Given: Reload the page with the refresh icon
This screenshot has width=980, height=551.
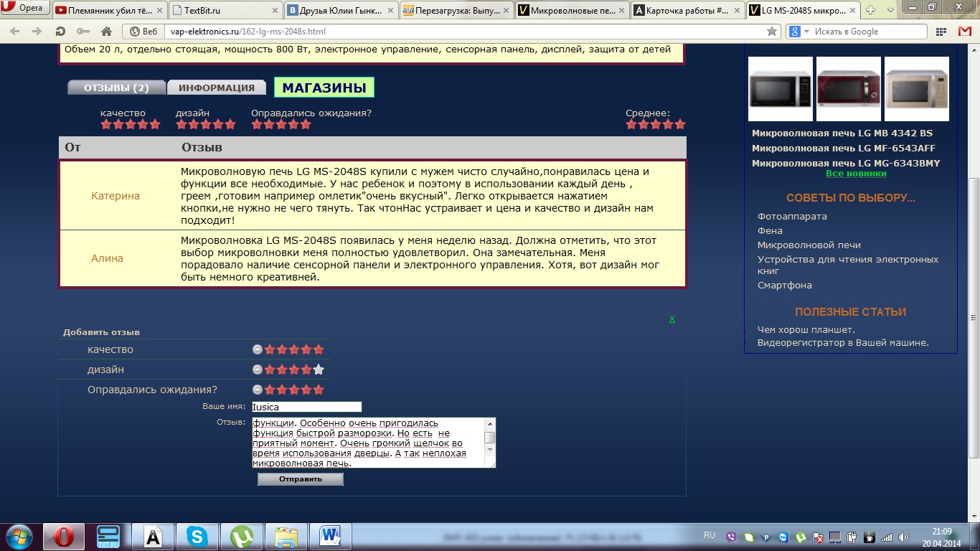Looking at the screenshot, I should coord(60,32).
